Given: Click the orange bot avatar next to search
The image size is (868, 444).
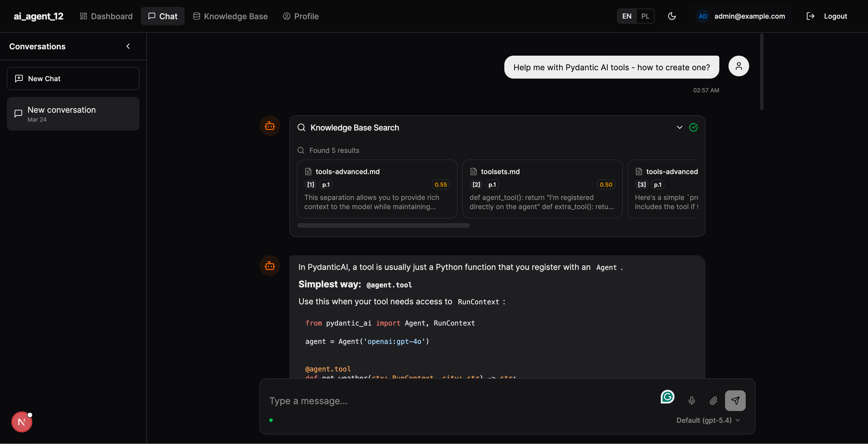Looking at the screenshot, I should point(270,126).
